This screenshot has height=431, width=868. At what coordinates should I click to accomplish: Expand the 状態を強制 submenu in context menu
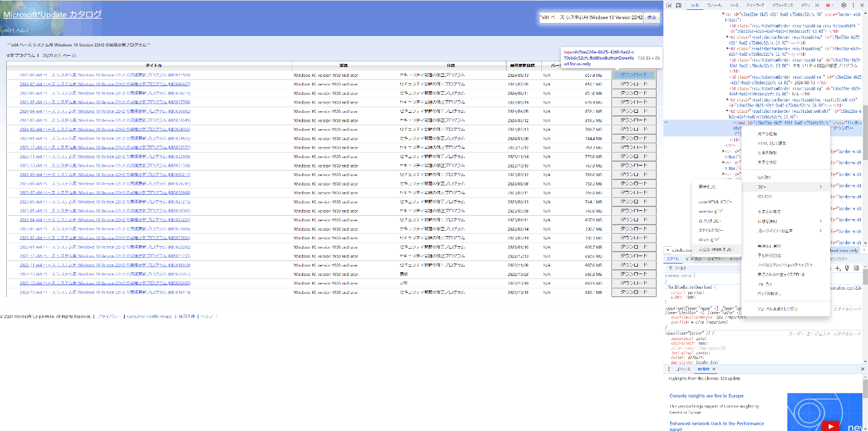tap(821, 221)
